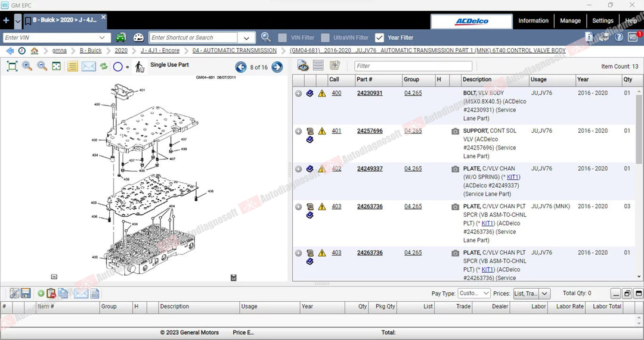Open the Settings menu
Image resolution: width=644 pixels, height=340 pixels.
[602, 20]
